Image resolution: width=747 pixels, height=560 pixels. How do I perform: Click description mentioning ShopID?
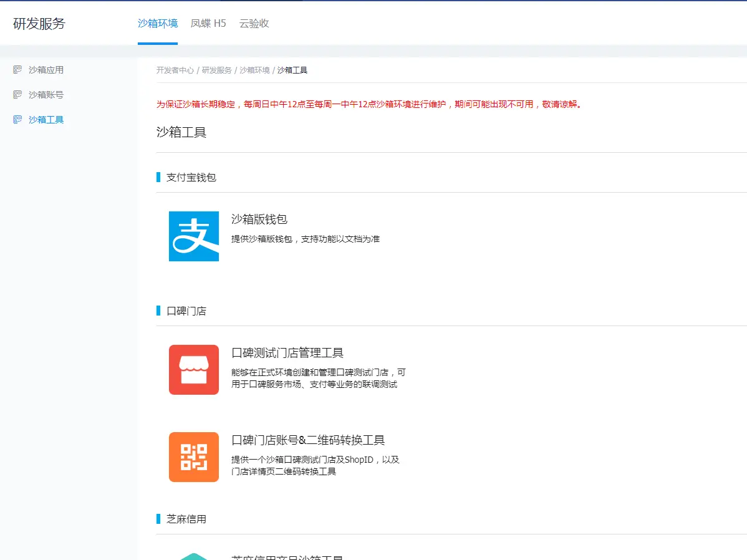[316, 465]
